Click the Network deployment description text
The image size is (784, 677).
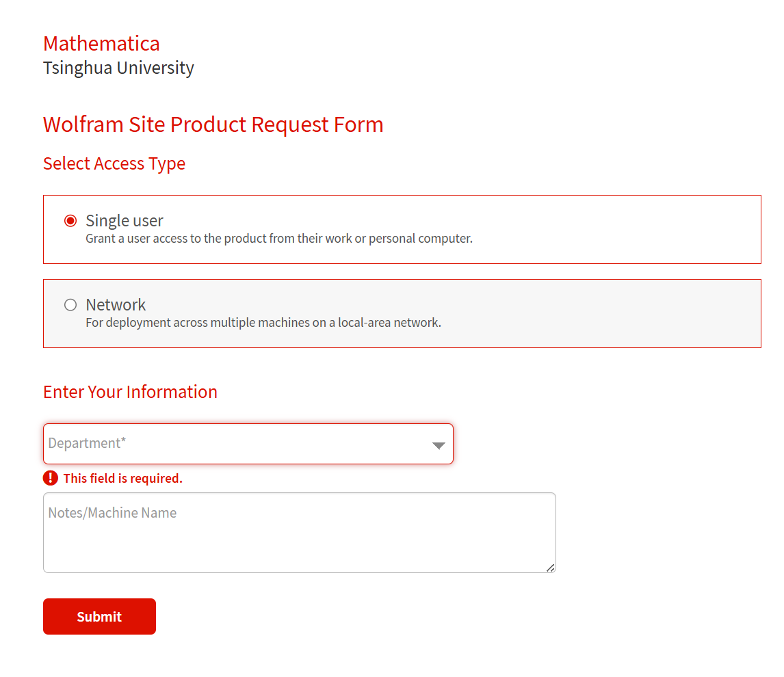[x=263, y=323]
